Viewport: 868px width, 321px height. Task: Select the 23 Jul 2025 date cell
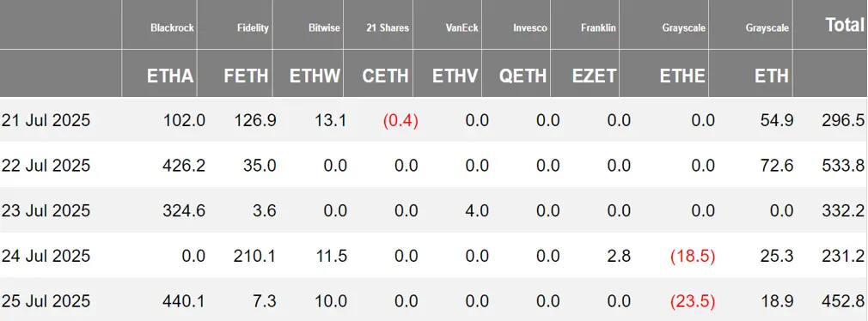[x=46, y=210]
